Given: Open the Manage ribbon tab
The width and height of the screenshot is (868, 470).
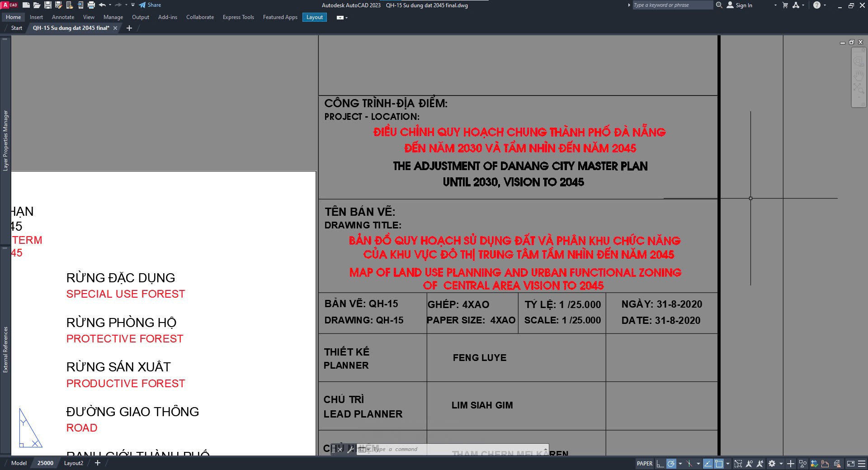Looking at the screenshot, I should (113, 17).
